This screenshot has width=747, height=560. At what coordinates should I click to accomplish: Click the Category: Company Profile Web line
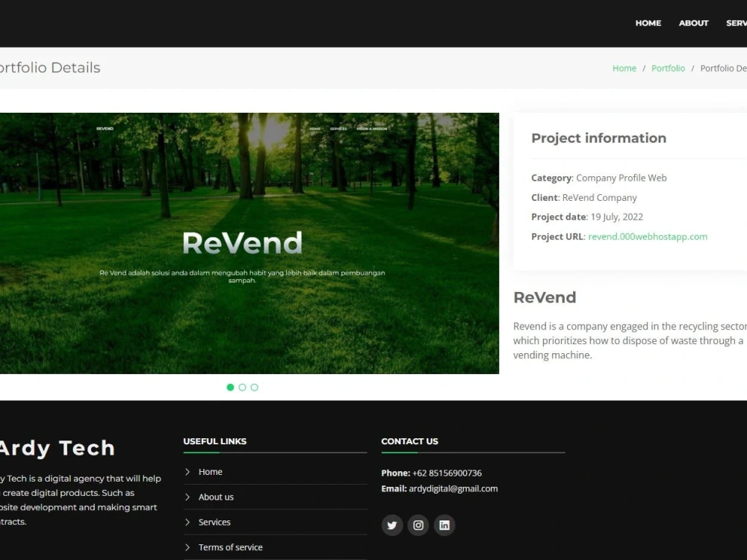[x=599, y=178]
